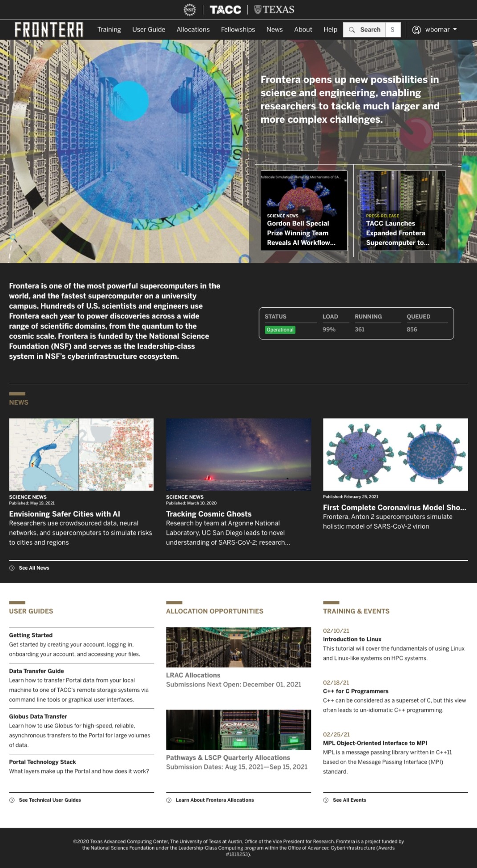Click the search magnifier icon
Image resolution: width=477 pixels, height=868 pixels.
click(x=352, y=30)
